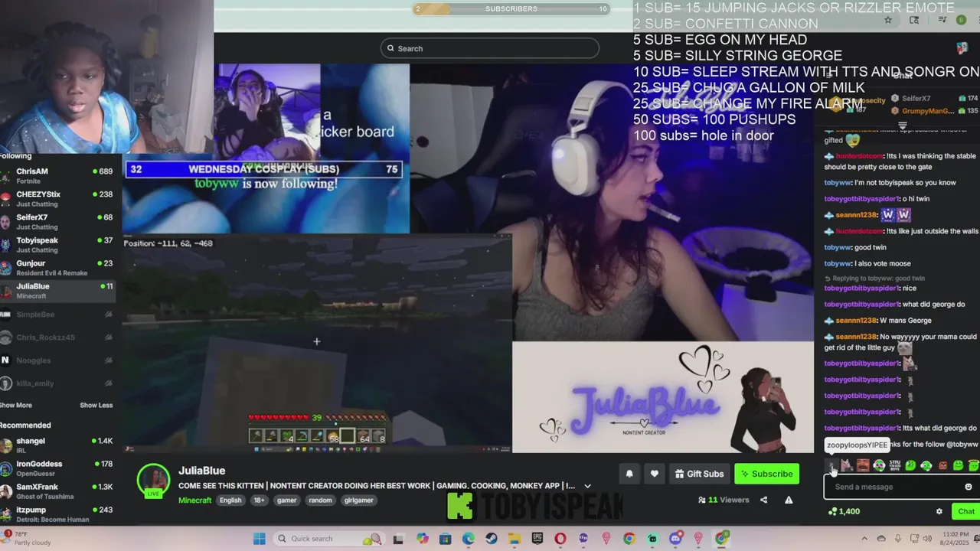Open SamXFrank recommended channel
The width and height of the screenshot is (980, 551).
(x=57, y=491)
